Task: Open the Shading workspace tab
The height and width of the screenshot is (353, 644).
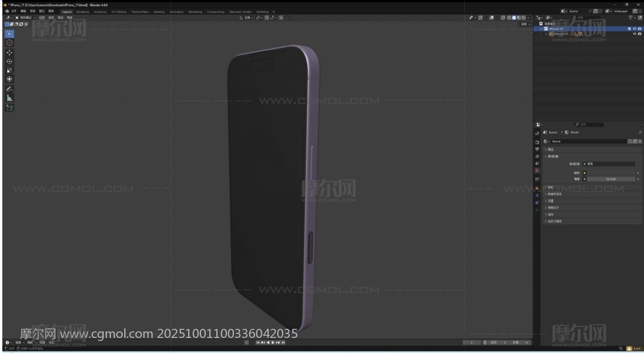Action: click(159, 12)
